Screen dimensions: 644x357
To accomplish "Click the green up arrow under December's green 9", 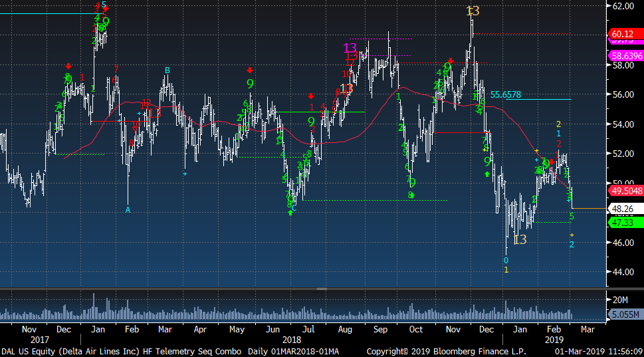I will pos(487,174).
